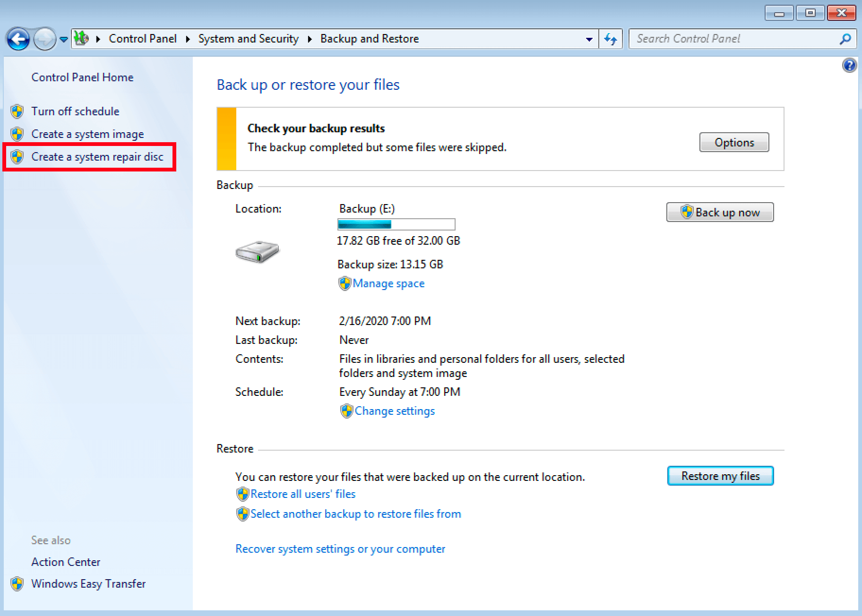862x616 pixels.
Task: Select Backup and Restore breadcrumb
Action: [x=370, y=39]
